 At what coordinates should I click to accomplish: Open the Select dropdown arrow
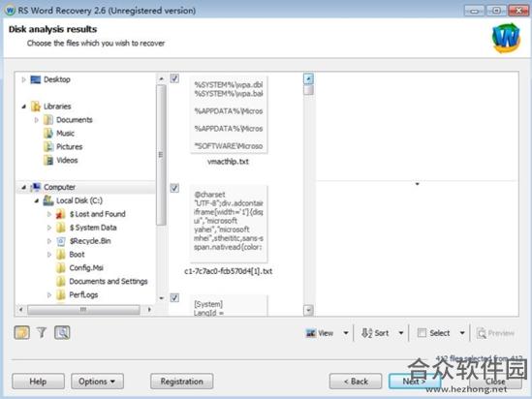click(x=462, y=333)
